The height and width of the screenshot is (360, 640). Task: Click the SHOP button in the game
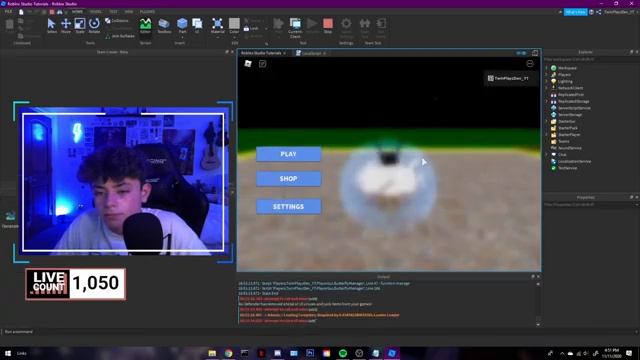pos(289,179)
